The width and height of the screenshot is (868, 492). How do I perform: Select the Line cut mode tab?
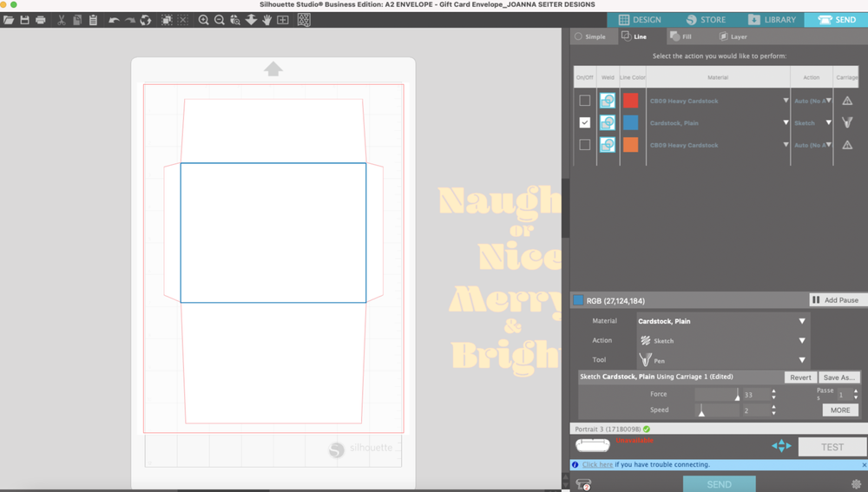pos(635,36)
